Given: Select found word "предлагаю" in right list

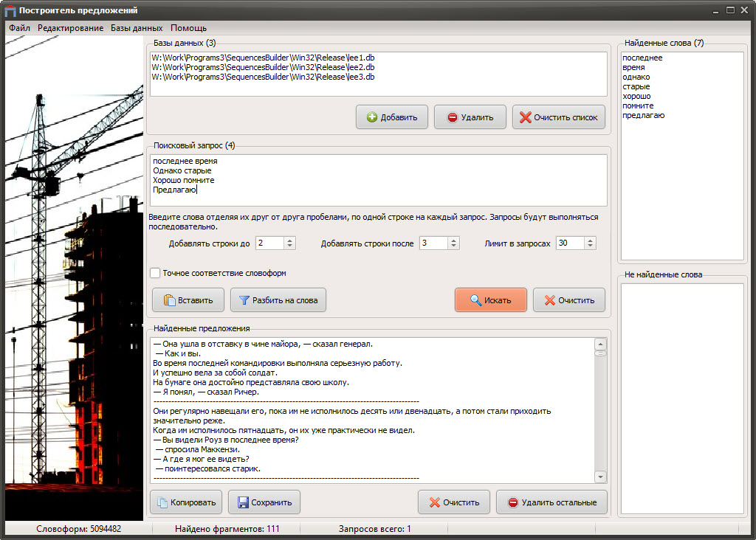Looking at the screenshot, I should point(643,116).
